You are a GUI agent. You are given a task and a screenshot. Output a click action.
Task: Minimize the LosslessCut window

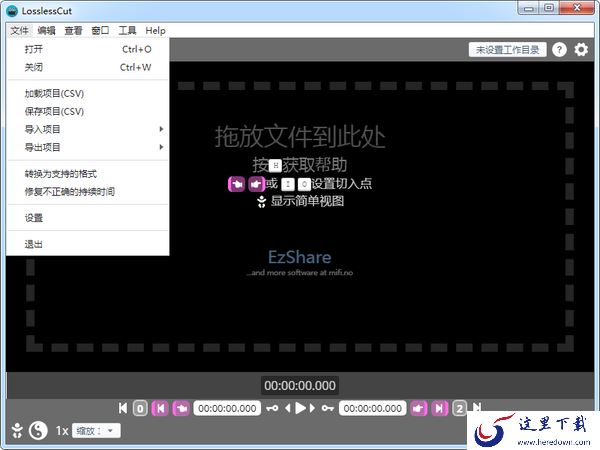click(529, 8)
